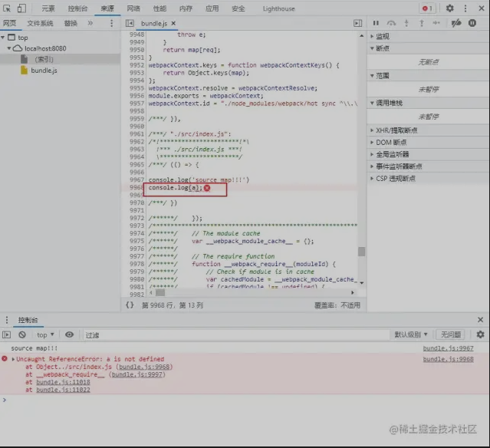Toggle deactivate breakpoints icon
The height and width of the screenshot is (448, 490).
[456, 23]
